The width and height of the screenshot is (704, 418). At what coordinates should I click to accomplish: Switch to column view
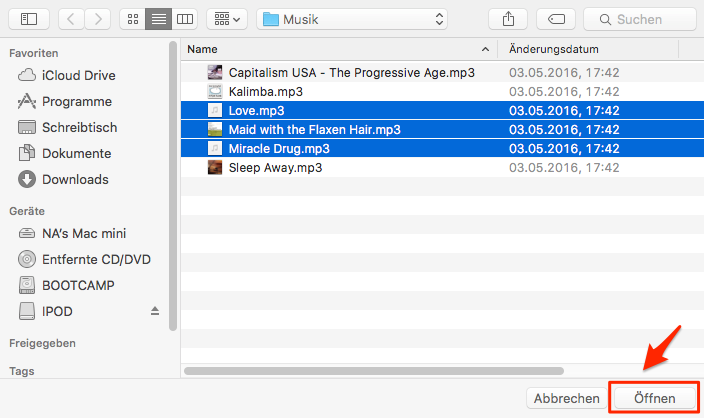pyautogui.click(x=185, y=19)
